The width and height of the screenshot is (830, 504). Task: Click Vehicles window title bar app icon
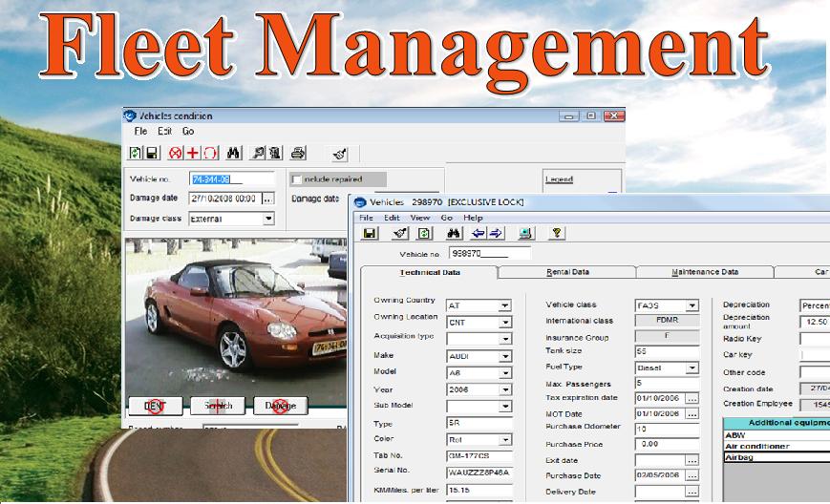coord(360,202)
